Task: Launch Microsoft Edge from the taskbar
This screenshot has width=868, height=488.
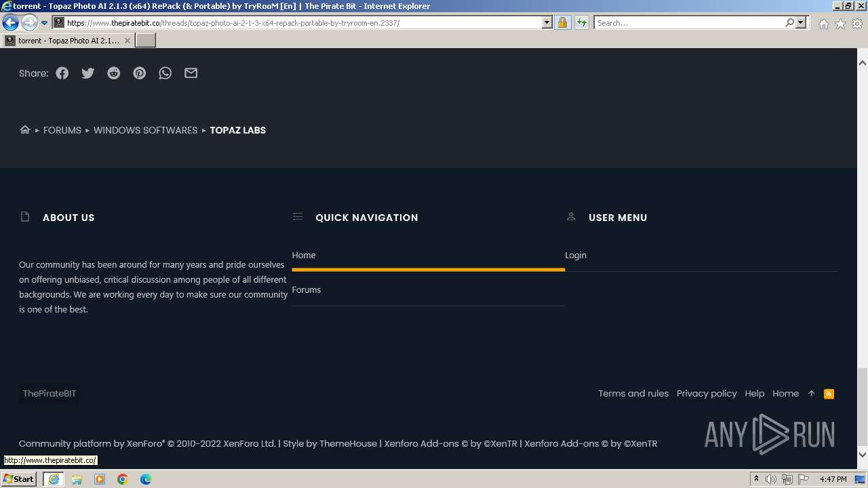Action: point(146,479)
